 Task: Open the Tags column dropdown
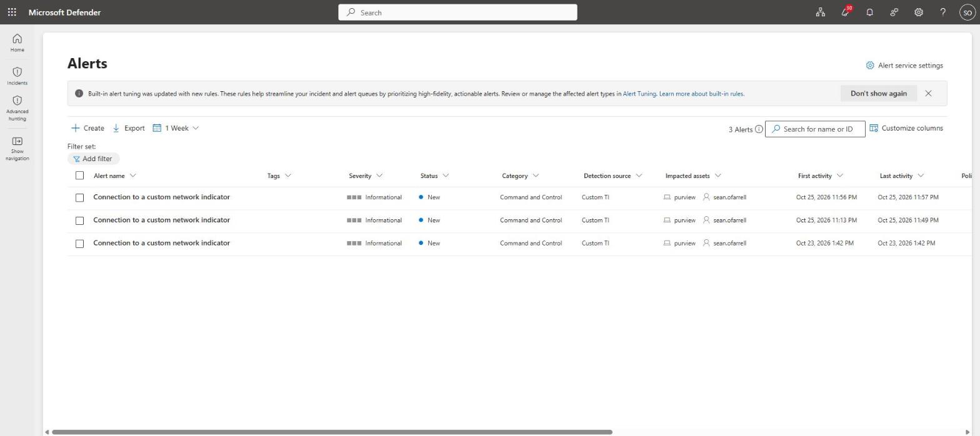[279, 176]
